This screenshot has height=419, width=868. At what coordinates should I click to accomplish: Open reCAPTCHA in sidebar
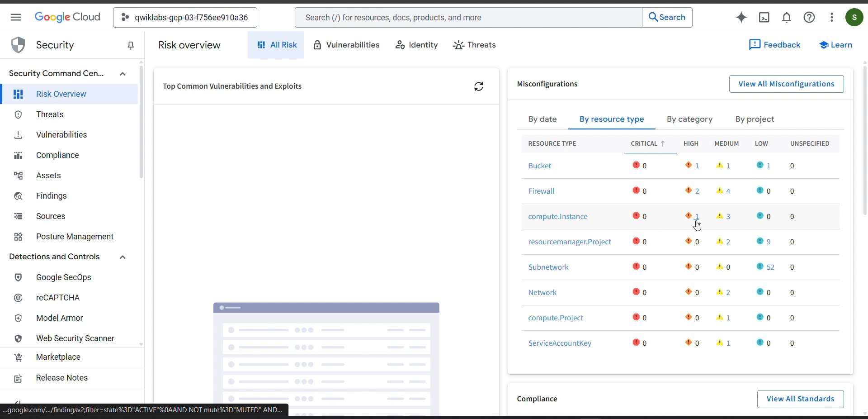[x=69, y=298]
